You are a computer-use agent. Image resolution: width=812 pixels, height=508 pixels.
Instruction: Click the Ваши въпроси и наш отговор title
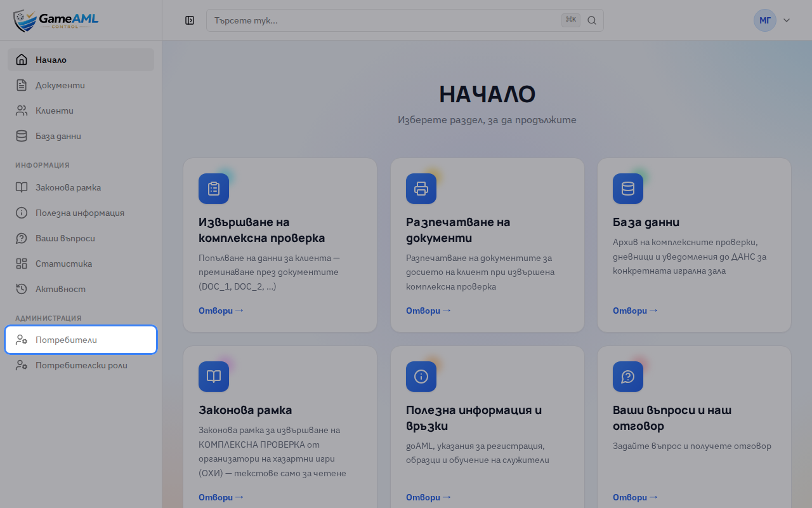[672, 418]
